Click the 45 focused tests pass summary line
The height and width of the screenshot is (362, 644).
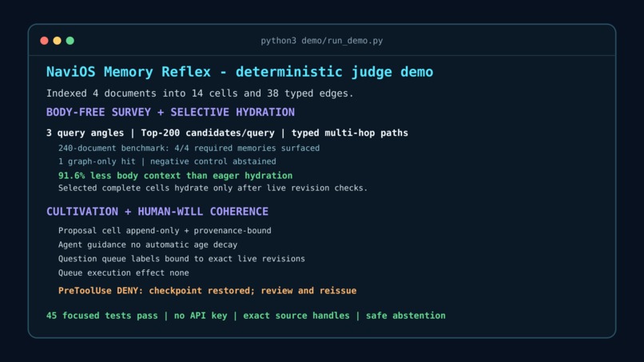click(x=245, y=316)
